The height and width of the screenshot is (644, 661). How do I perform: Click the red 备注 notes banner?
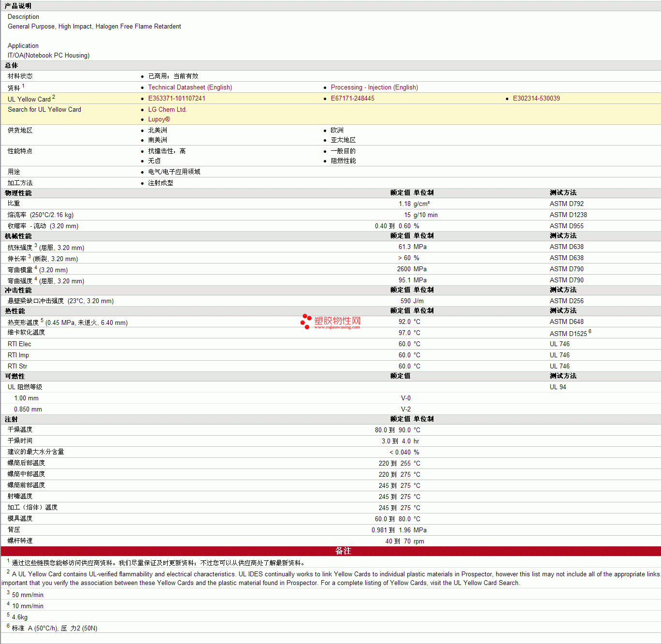330,551
